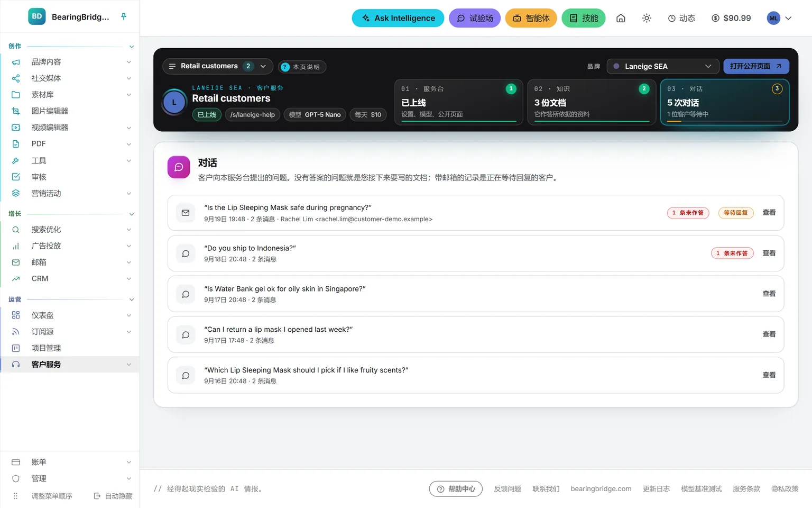Viewport: 812px width, 508px height.
Task: Click the /s/laneige-help slug chip
Action: click(253, 115)
